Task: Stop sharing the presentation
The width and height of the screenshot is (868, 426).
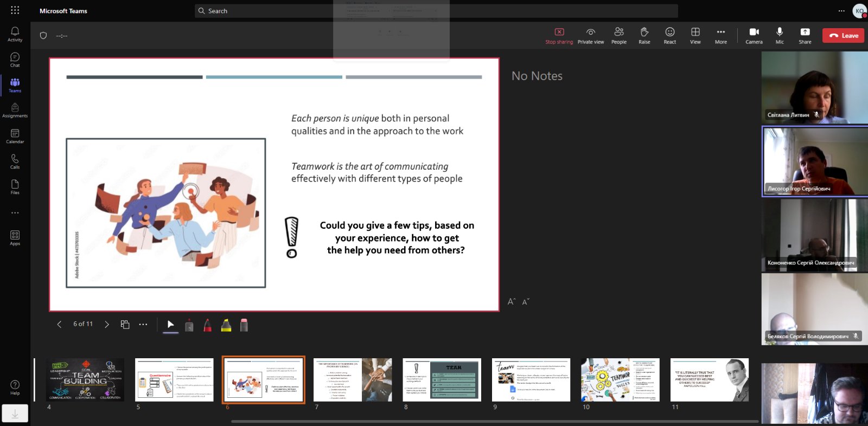Action: click(x=559, y=35)
